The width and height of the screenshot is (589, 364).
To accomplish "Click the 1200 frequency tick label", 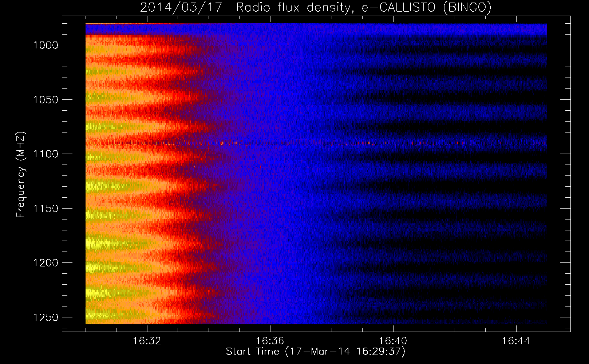I will coord(46,263).
